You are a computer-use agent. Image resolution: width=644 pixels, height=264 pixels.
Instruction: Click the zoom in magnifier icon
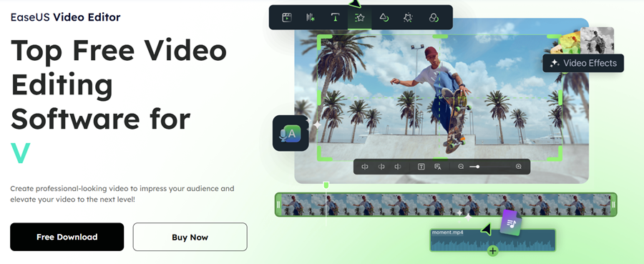(518, 167)
